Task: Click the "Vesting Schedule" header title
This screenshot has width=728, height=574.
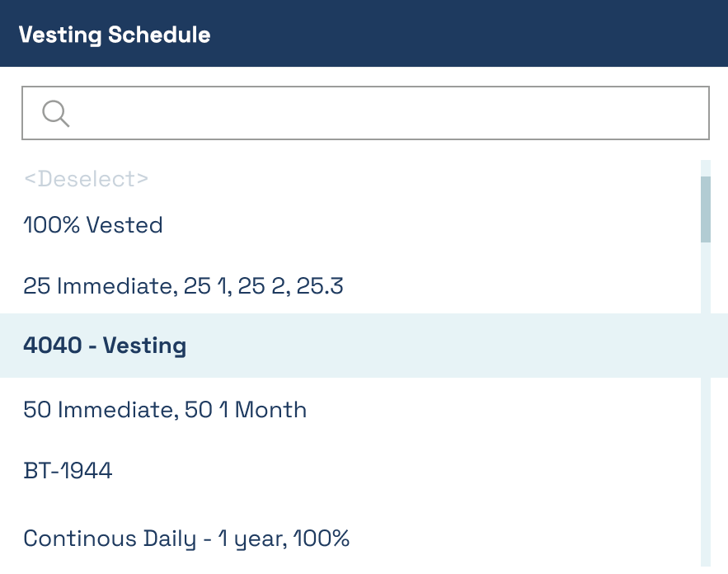Action: coord(115,35)
